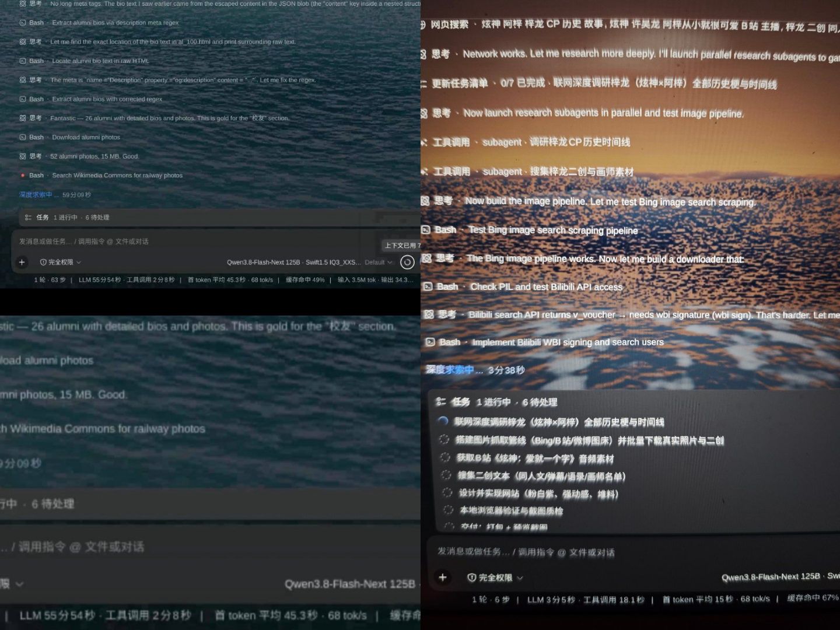
Task: Click Bash icon beside "Locate alumni bio text"
Action: coord(23,61)
